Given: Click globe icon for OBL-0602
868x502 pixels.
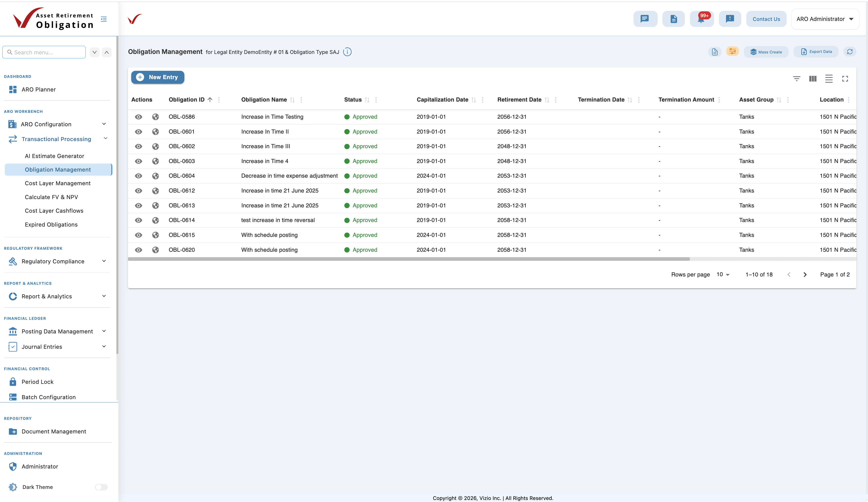Looking at the screenshot, I should [x=156, y=146].
